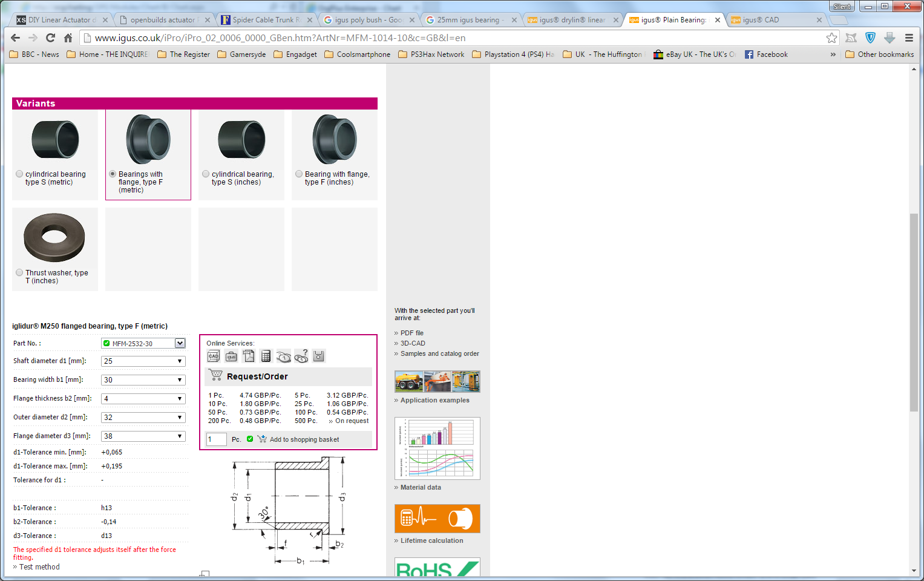Click the quantity Pc. input field
The height and width of the screenshot is (581, 924).
click(216, 439)
